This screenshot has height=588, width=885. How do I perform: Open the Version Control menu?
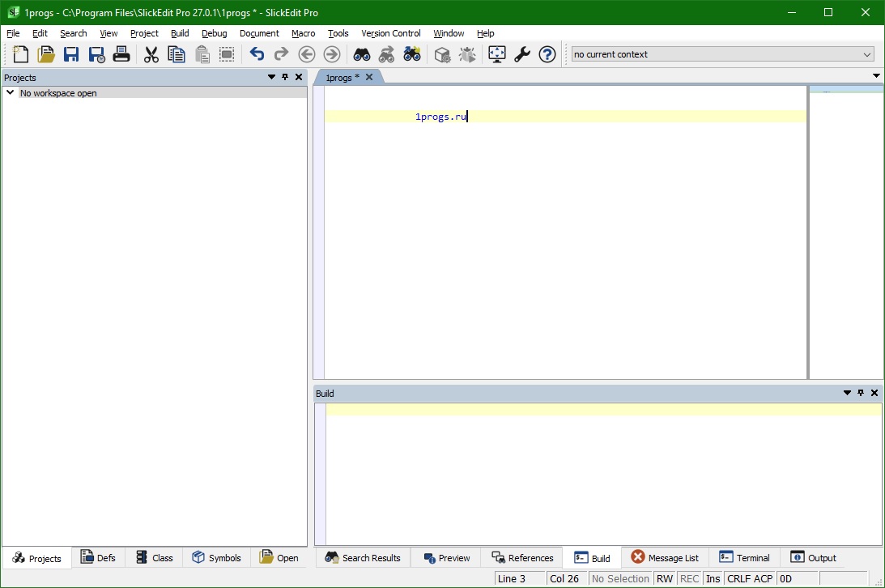pos(391,33)
